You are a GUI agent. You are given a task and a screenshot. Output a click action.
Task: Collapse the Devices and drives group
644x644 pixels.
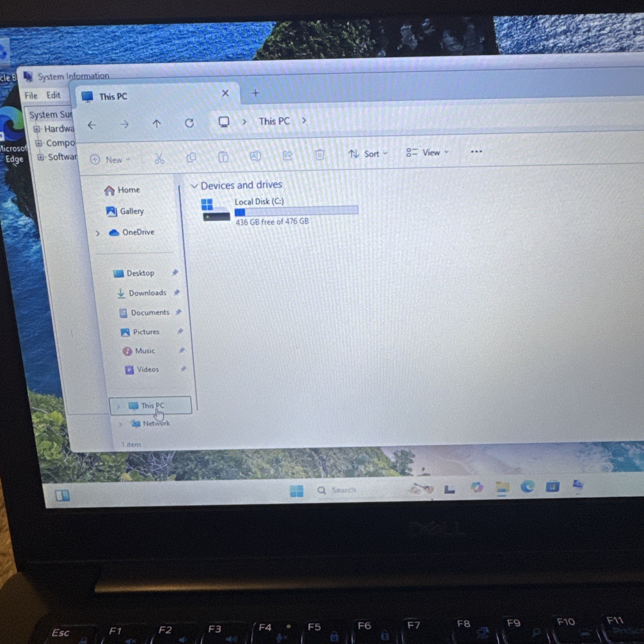[x=194, y=186]
